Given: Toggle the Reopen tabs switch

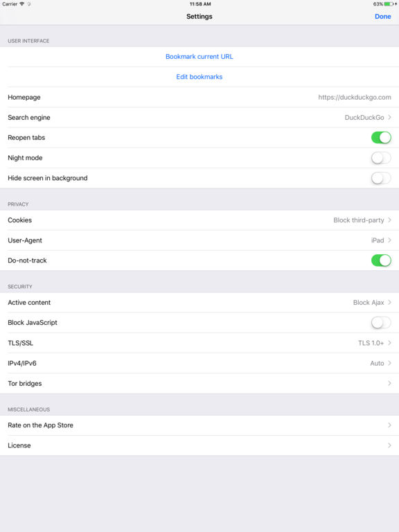Looking at the screenshot, I should point(381,137).
